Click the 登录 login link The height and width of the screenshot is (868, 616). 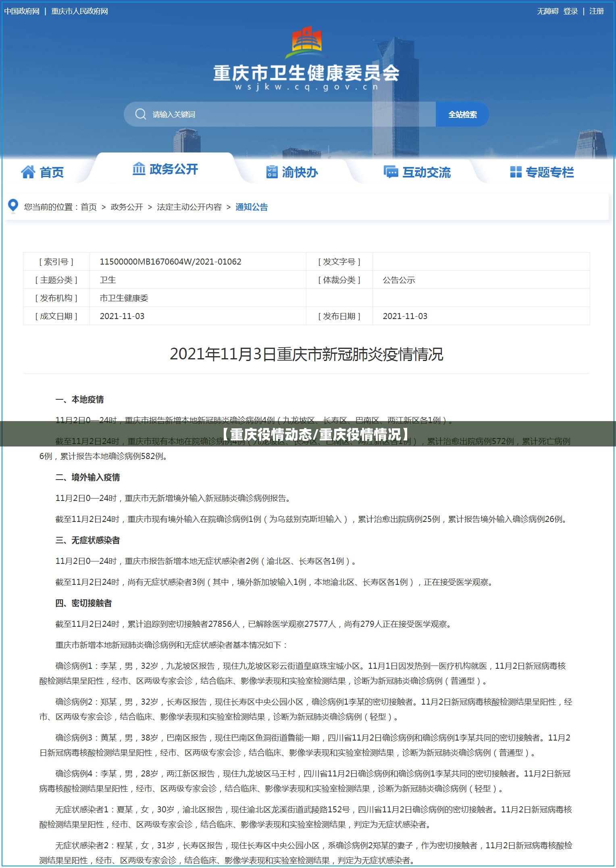click(x=570, y=11)
